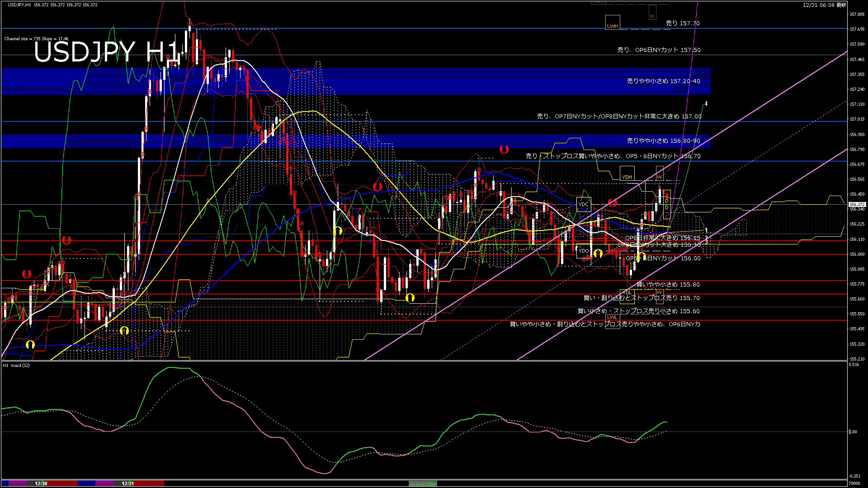Click the red down-arrow above 156.80-90 zone
The width and height of the screenshot is (868, 488).
click(504, 149)
